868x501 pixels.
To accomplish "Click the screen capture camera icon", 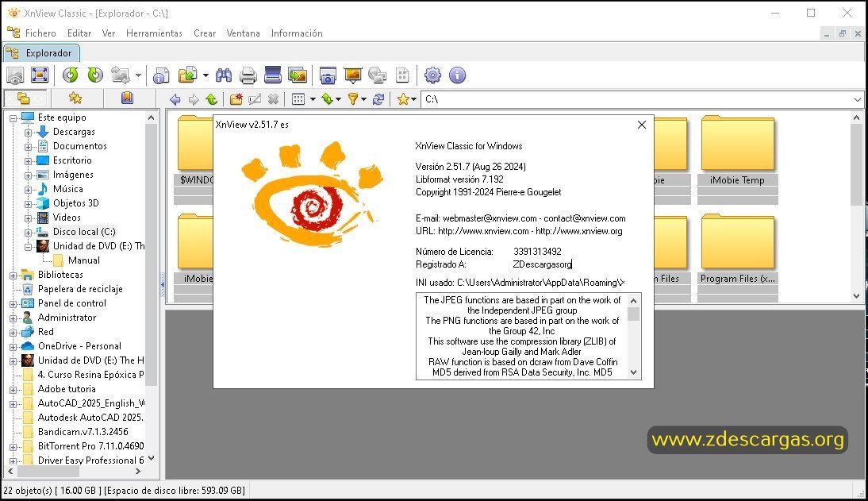I will pos(328,75).
